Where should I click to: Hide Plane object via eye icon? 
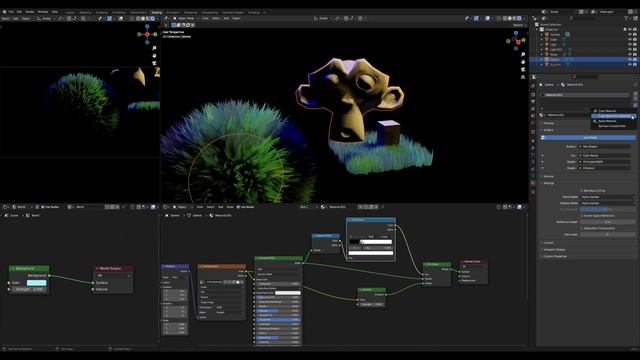point(630,54)
